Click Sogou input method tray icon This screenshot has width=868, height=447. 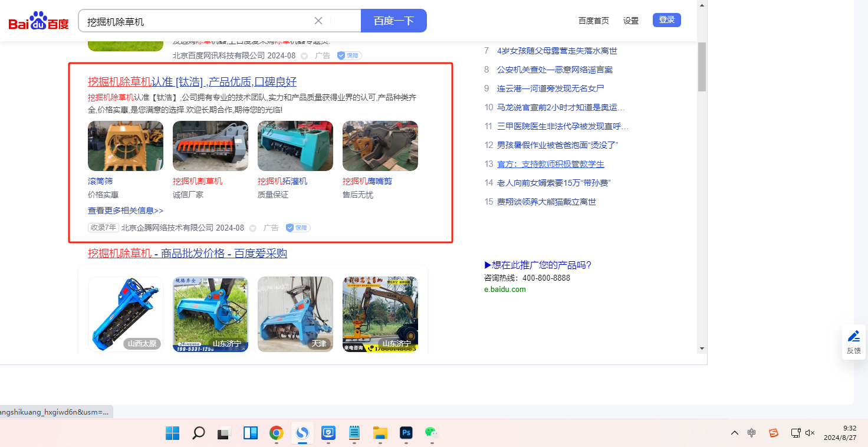(x=774, y=433)
